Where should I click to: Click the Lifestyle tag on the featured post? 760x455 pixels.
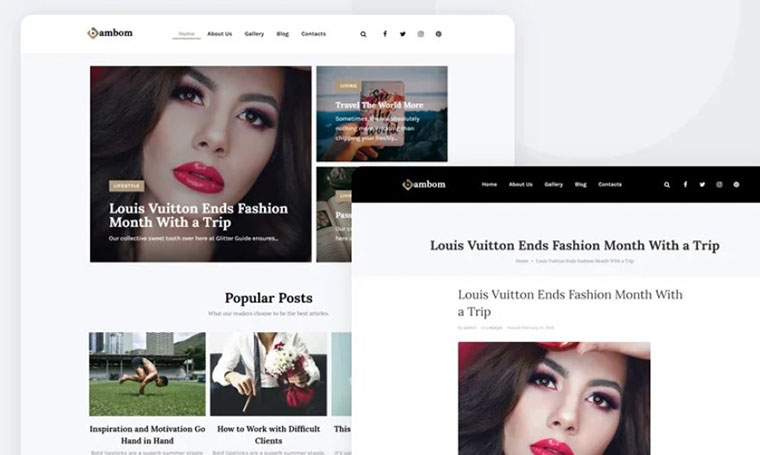point(127,186)
